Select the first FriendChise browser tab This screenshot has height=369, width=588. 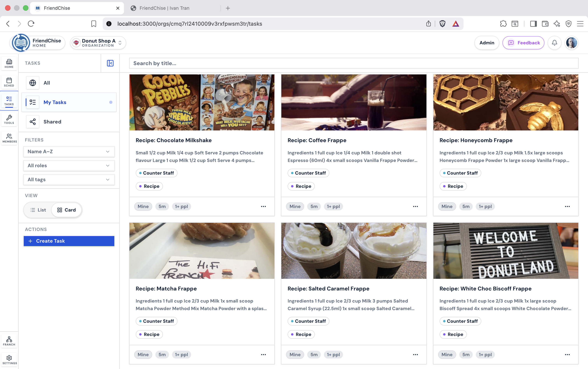click(77, 8)
